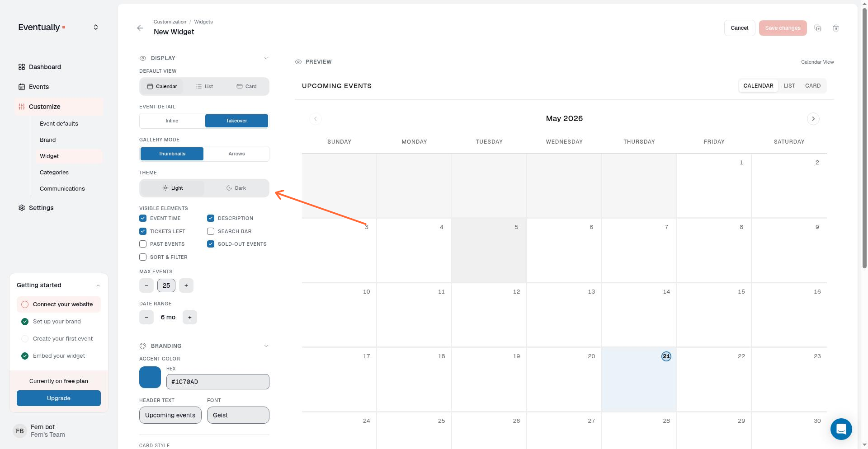This screenshot has height=449, width=868.
Task: Click the duplicate widget icon
Action: (x=818, y=28)
